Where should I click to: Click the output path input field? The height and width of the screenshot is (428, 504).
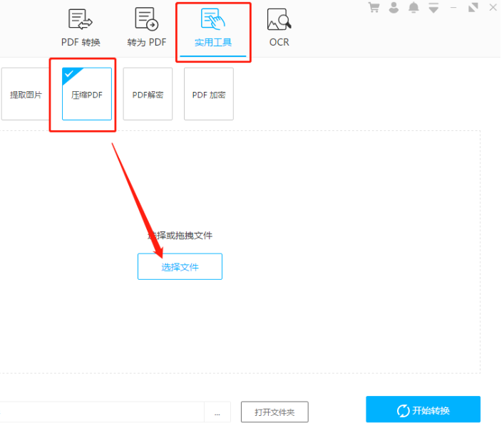[x=102, y=412]
